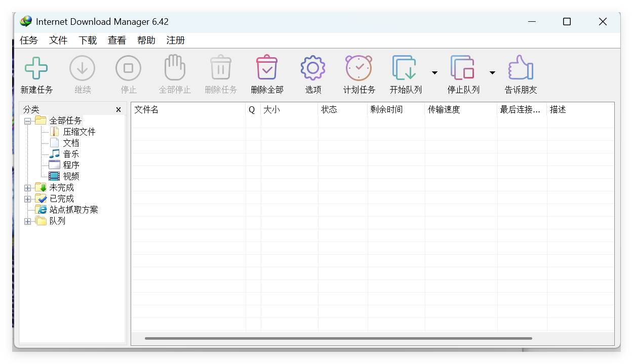The width and height of the screenshot is (633, 364).
Task: Select the 站点抓取方案 label
Action: pos(74,210)
